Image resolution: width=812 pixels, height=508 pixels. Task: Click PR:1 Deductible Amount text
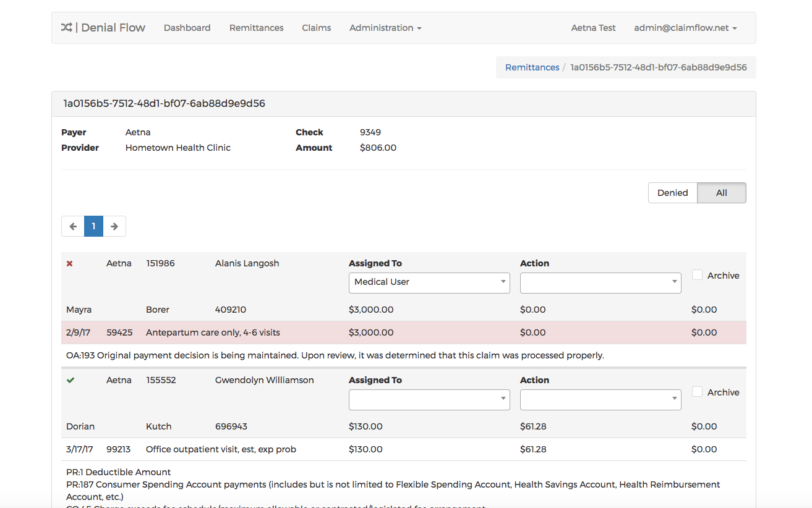point(118,472)
